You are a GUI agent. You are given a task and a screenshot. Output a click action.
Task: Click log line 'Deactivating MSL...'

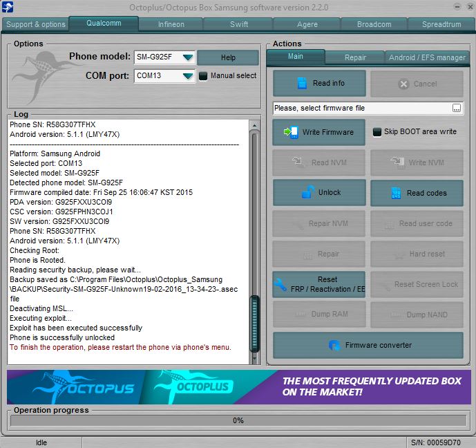click(41, 308)
